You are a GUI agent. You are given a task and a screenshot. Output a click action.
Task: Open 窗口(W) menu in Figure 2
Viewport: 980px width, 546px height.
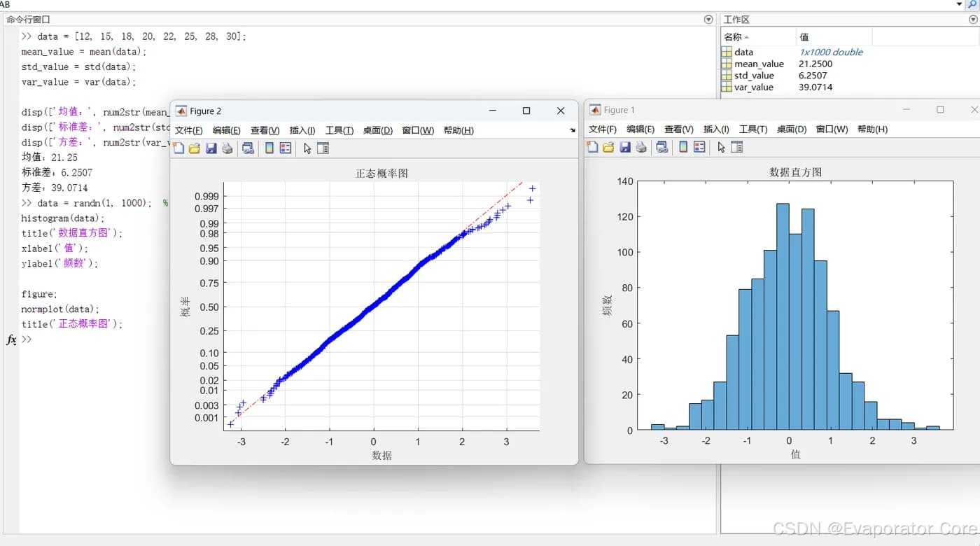coord(418,130)
